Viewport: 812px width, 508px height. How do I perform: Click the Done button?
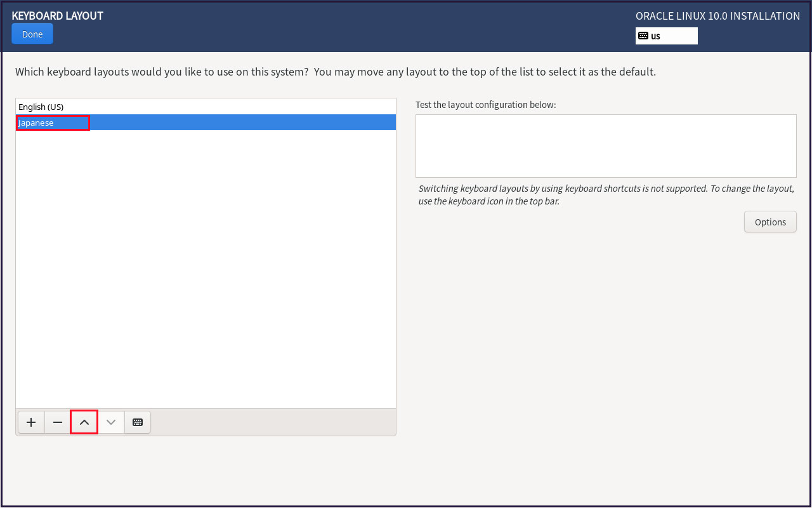[32, 34]
